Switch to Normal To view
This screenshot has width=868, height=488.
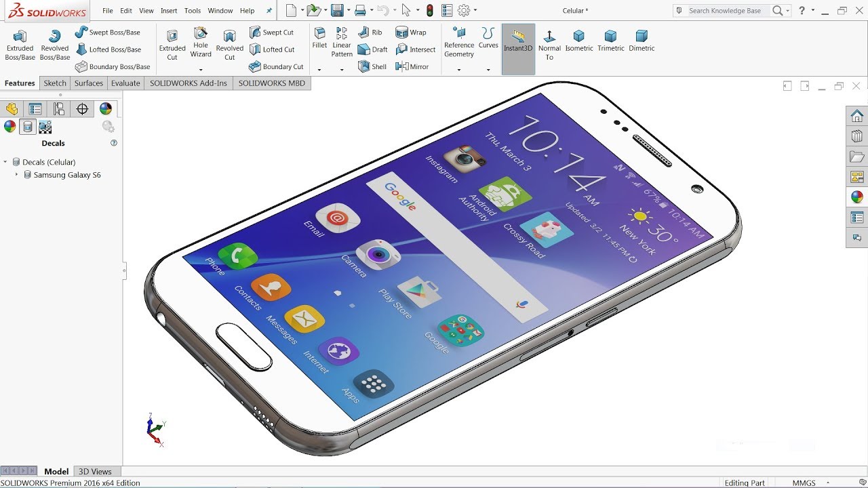[x=549, y=45]
